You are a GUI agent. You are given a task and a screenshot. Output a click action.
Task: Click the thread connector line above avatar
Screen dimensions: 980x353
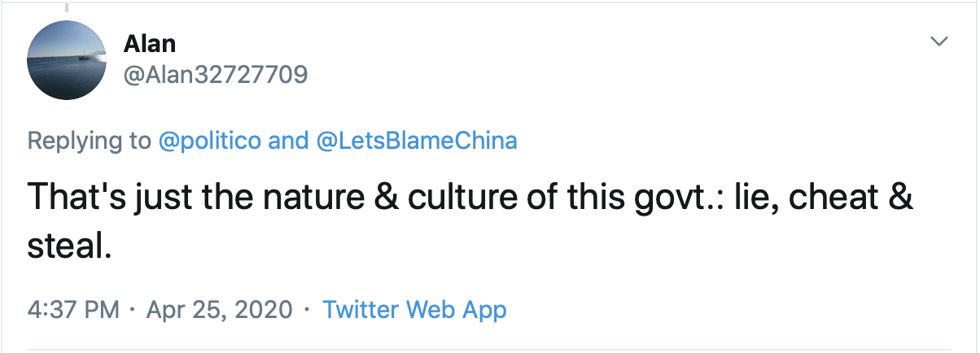tap(68, 7)
